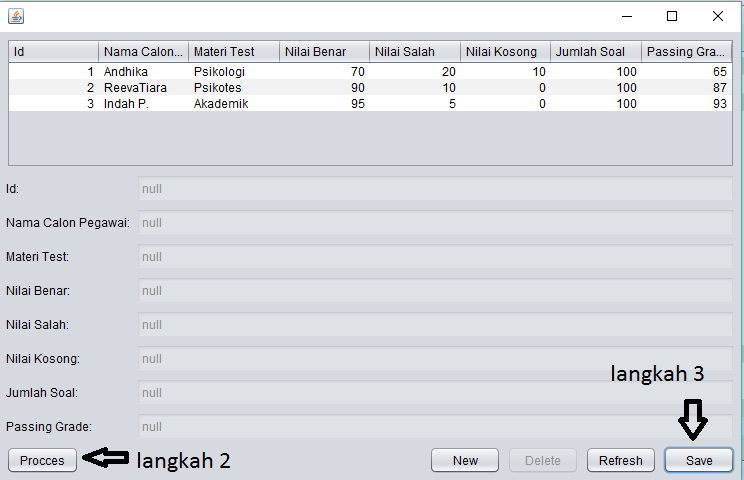Click the Refresh button
The width and height of the screenshot is (744, 480).
click(621, 460)
